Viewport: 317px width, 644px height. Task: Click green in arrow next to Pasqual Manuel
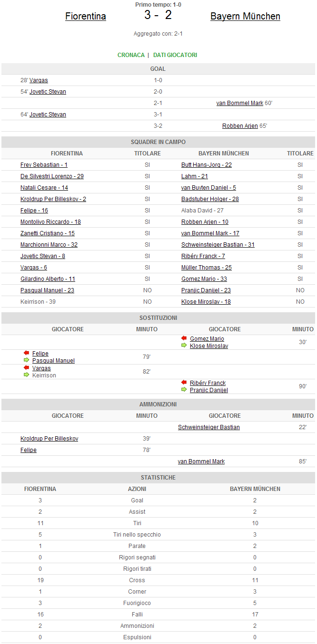(x=26, y=360)
